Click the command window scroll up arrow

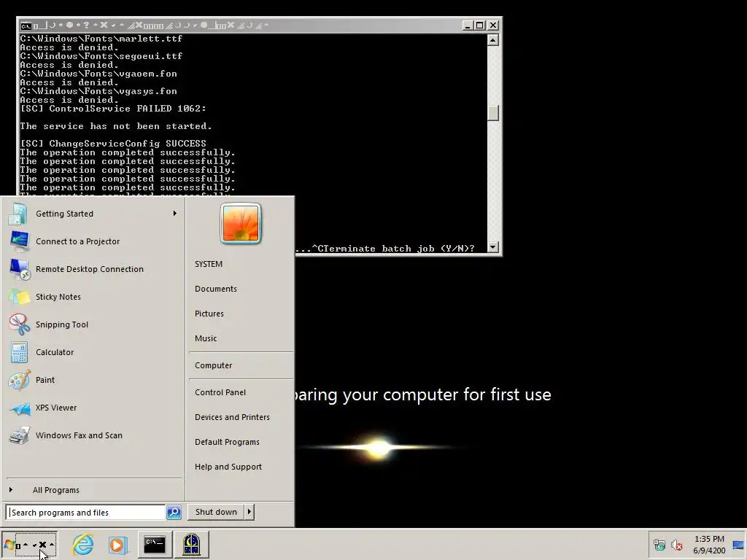point(493,40)
